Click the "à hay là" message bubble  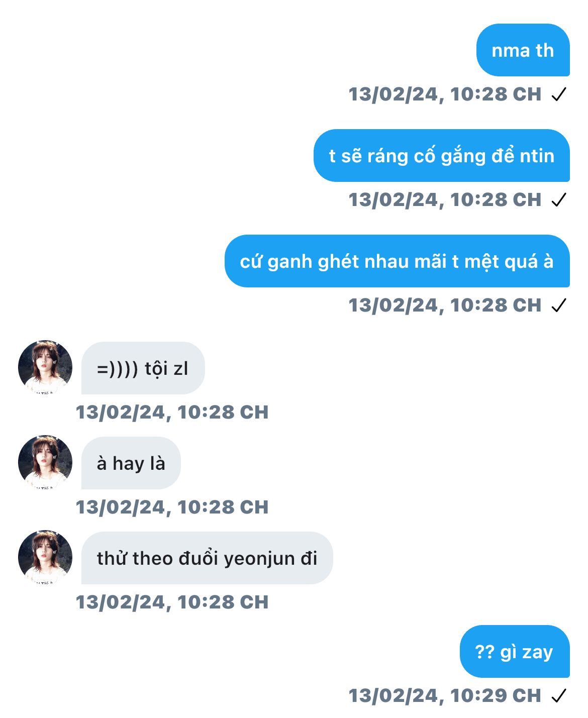pos(131,463)
